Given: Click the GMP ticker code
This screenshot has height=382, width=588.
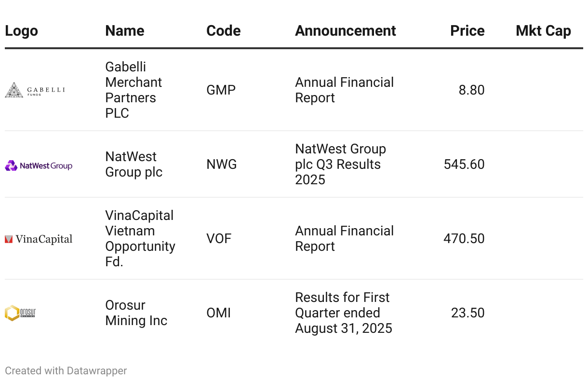Looking at the screenshot, I should (x=221, y=90).
